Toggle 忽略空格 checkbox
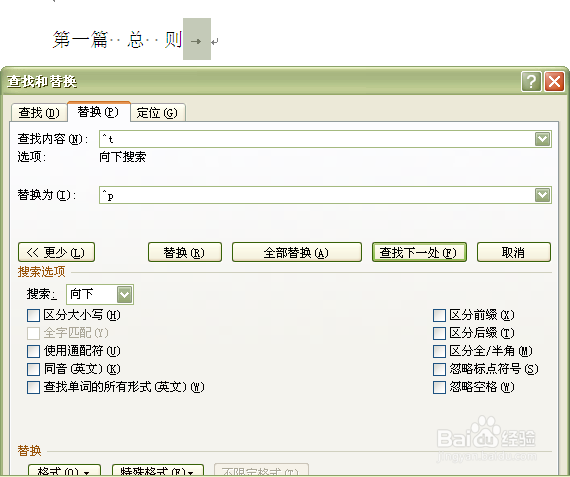 point(439,387)
